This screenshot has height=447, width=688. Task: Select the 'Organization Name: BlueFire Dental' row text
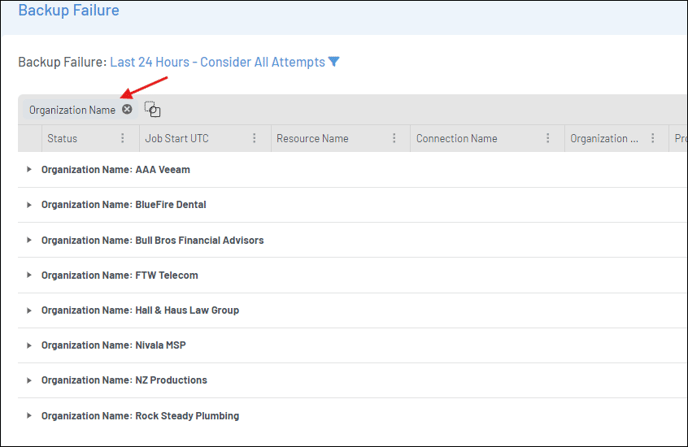[124, 204]
